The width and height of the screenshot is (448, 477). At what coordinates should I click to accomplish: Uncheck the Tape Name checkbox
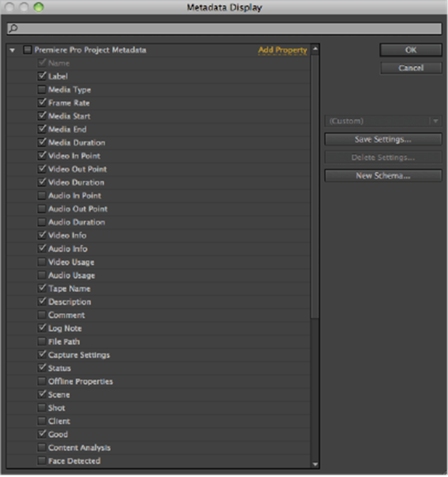[42, 288]
